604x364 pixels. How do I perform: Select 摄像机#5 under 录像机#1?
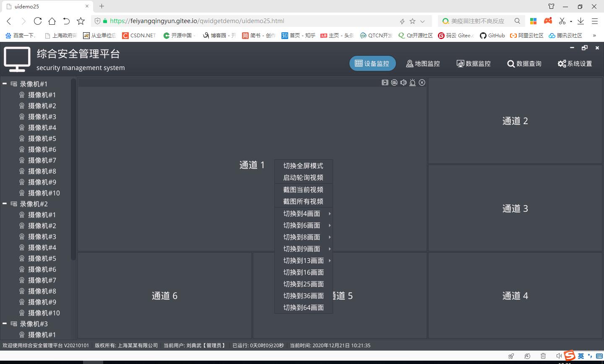point(42,138)
